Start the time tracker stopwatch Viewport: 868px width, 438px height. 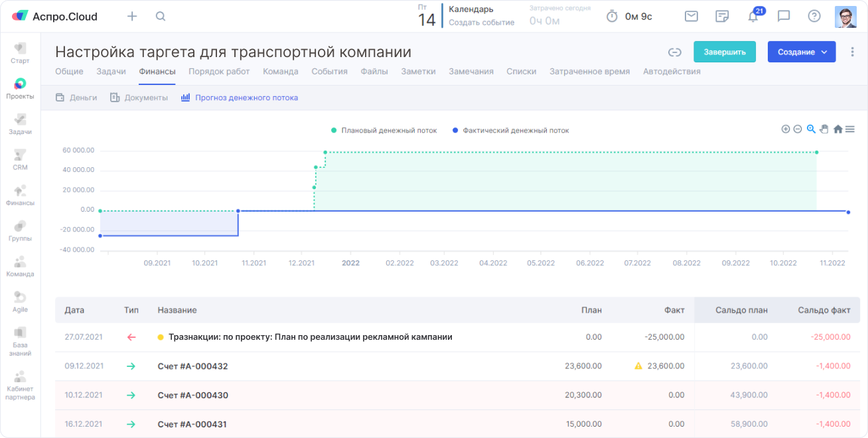[x=612, y=17]
